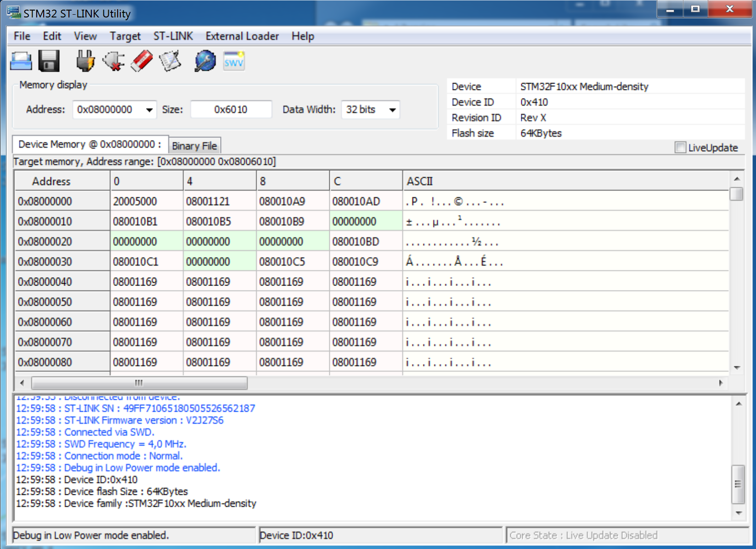Screen dimensions: 756x549
Task: Click address row 0x08000040
Action: [62, 282]
